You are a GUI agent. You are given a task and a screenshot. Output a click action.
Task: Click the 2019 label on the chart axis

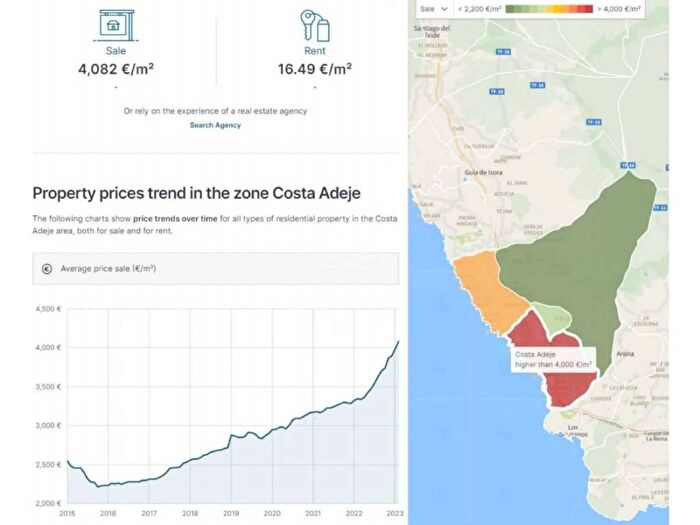pyautogui.click(x=230, y=512)
